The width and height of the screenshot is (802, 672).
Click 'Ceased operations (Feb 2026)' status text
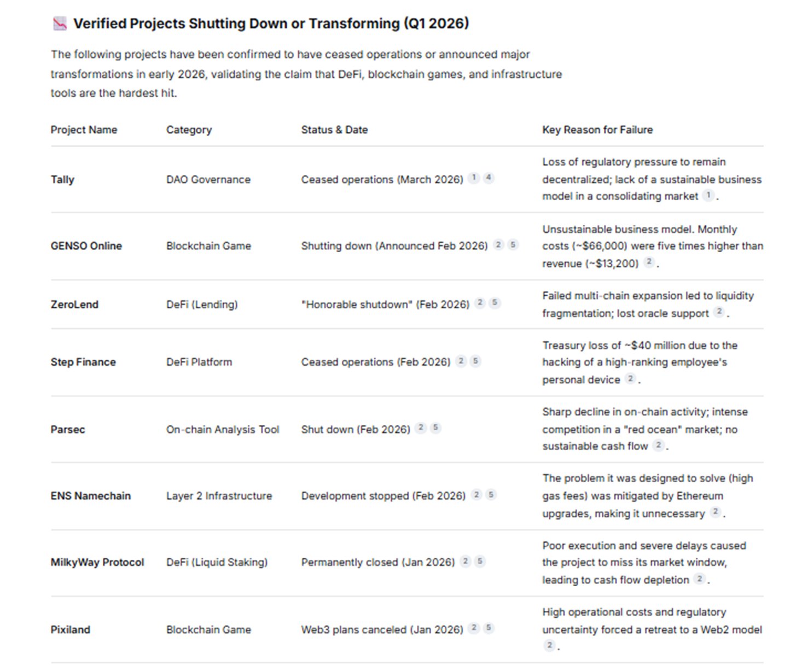click(x=375, y=363)
